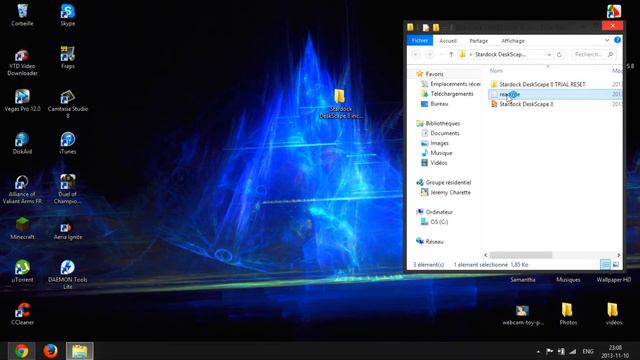Show hidden tray icons arrow
Viewport: 640px width, 360px height.
click(538, 351)
